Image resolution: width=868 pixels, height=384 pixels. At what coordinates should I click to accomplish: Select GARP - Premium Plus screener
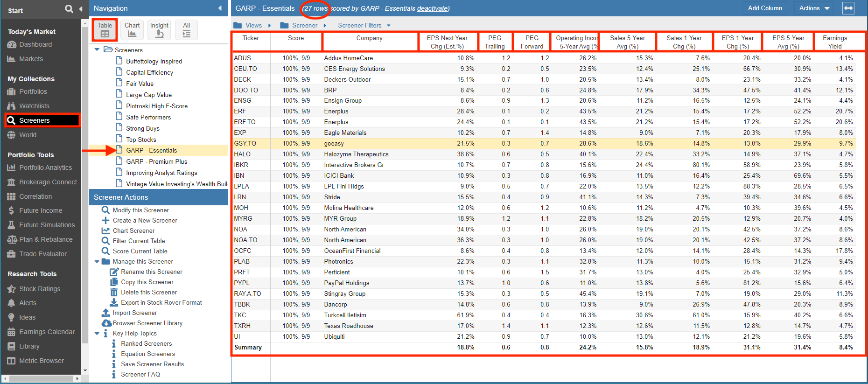point(156,161)
